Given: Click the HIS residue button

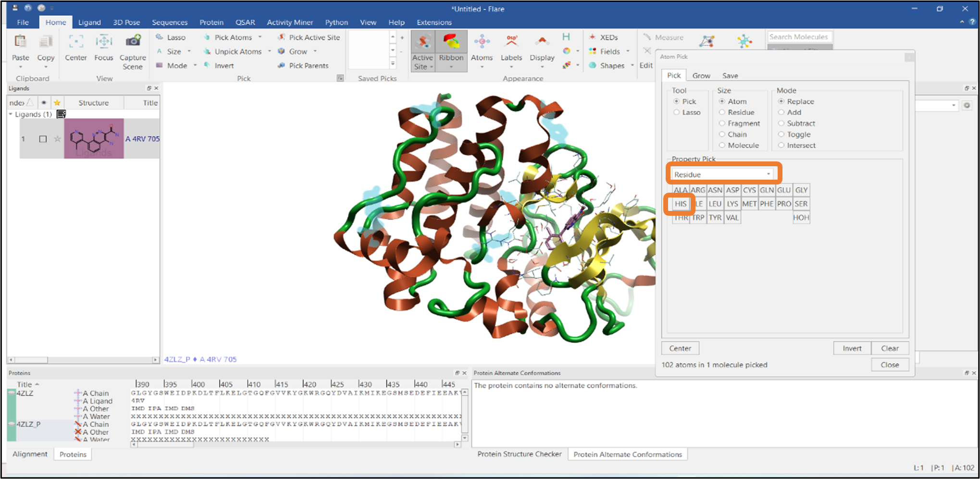Looking at the screenshot, I should pos(681,204).
